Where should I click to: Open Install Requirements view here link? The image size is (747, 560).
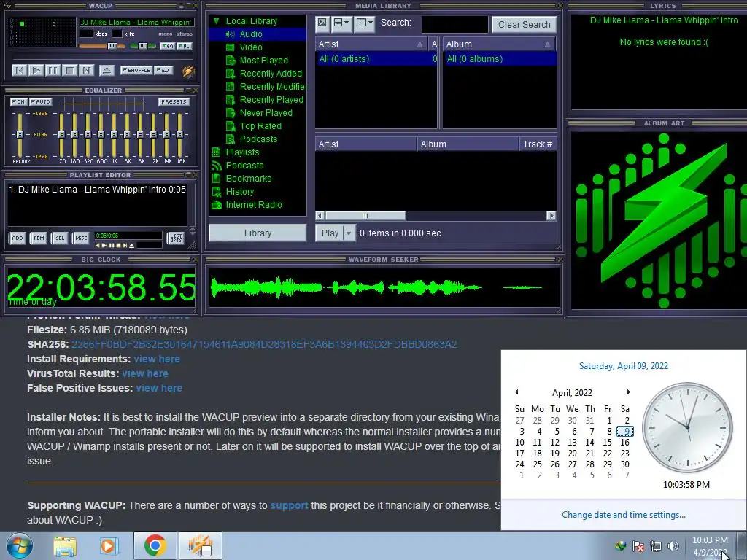pyautogui.click(x=157, y=359)
